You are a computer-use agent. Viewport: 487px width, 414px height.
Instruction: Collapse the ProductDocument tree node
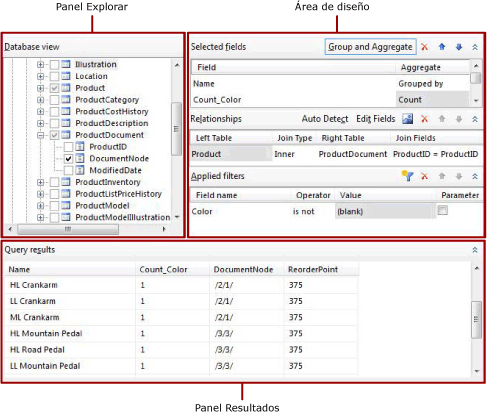pyautogui.click(x=40, y=135)
